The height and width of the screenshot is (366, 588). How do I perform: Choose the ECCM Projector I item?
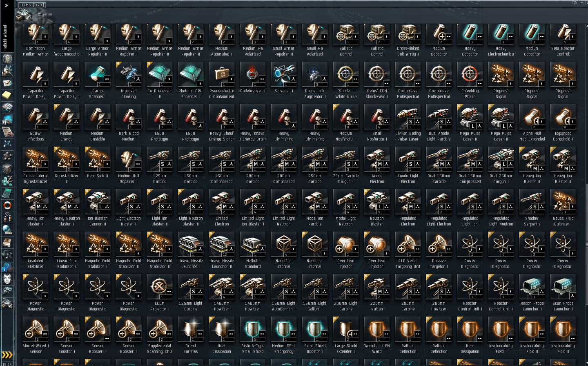(159, 293)
